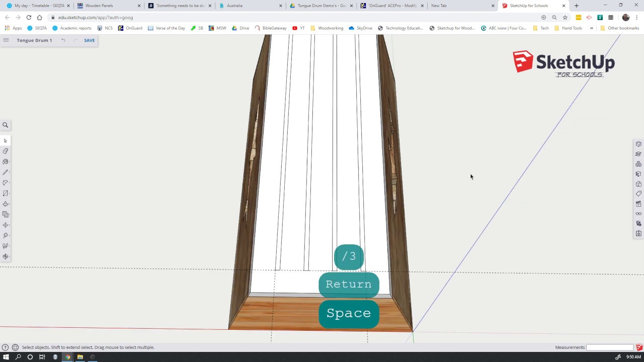Screen dimensions: 644x362
Task: Open the Tags/Layers panel
Action: (638, 194)
